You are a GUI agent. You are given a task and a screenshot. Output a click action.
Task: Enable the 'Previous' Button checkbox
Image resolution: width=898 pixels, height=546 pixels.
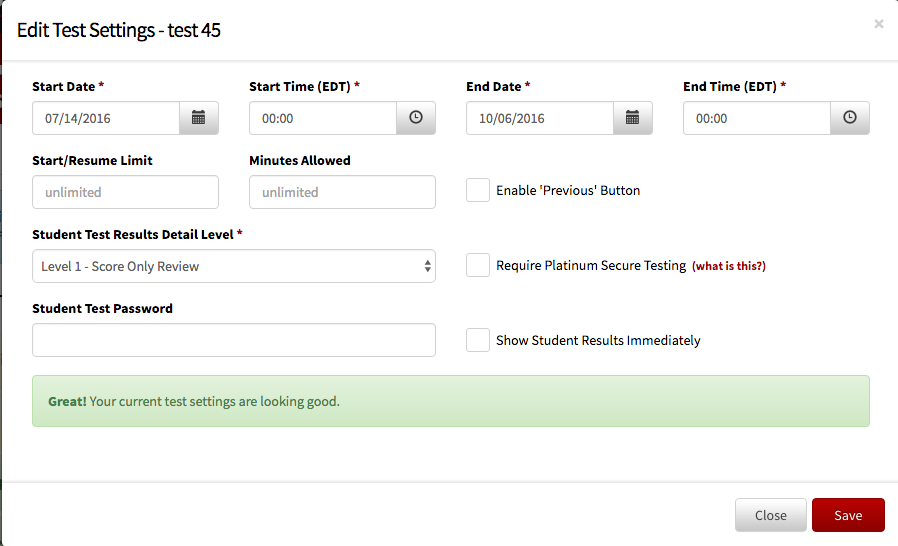click(478, 190)
